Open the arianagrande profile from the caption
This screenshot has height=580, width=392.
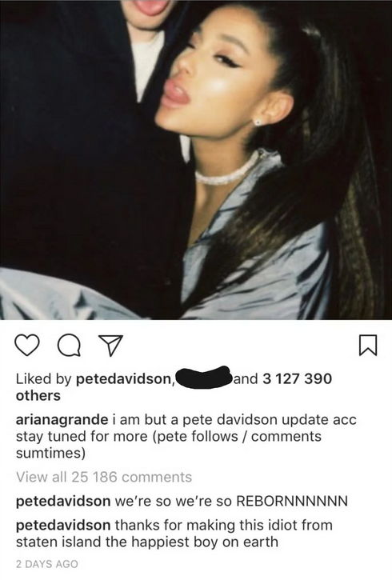(x=62, y=420)
